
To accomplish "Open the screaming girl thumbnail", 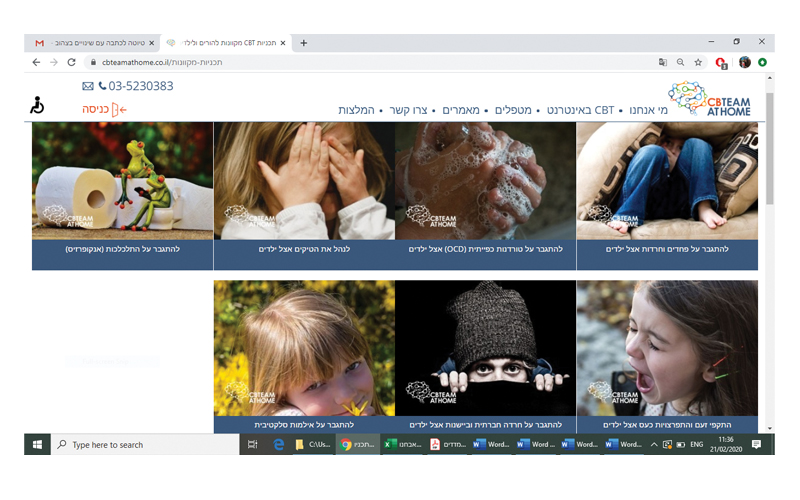I will [x=667, y=348].
